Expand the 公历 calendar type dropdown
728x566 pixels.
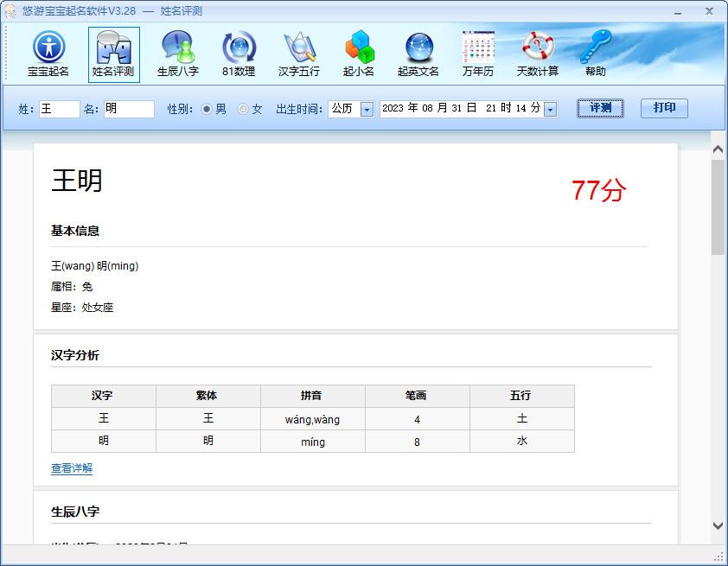[x=367, y=110]
